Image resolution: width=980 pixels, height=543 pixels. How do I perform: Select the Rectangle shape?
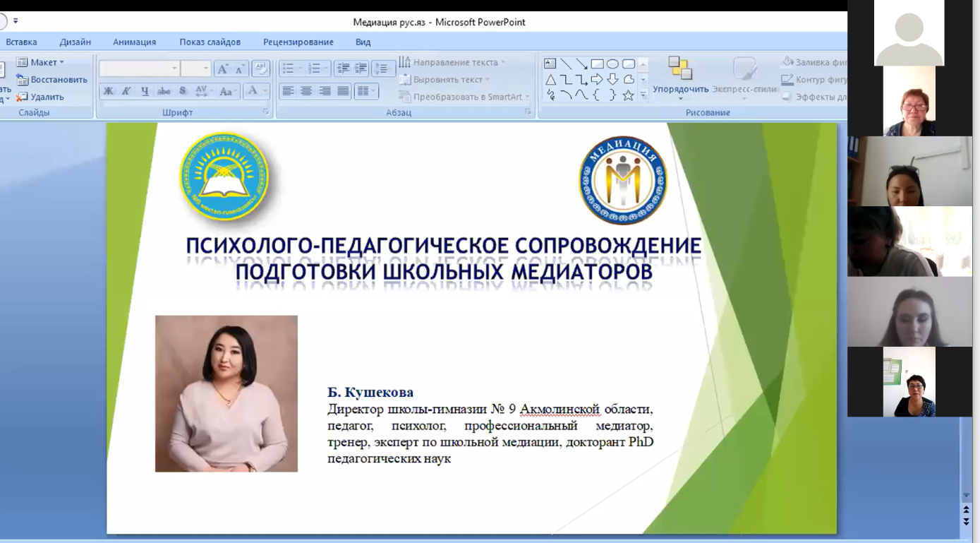[x=597, y=64]
